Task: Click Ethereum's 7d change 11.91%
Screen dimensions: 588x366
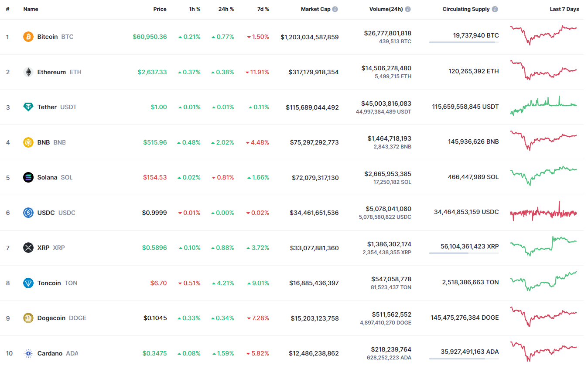Action: (257, 72)
